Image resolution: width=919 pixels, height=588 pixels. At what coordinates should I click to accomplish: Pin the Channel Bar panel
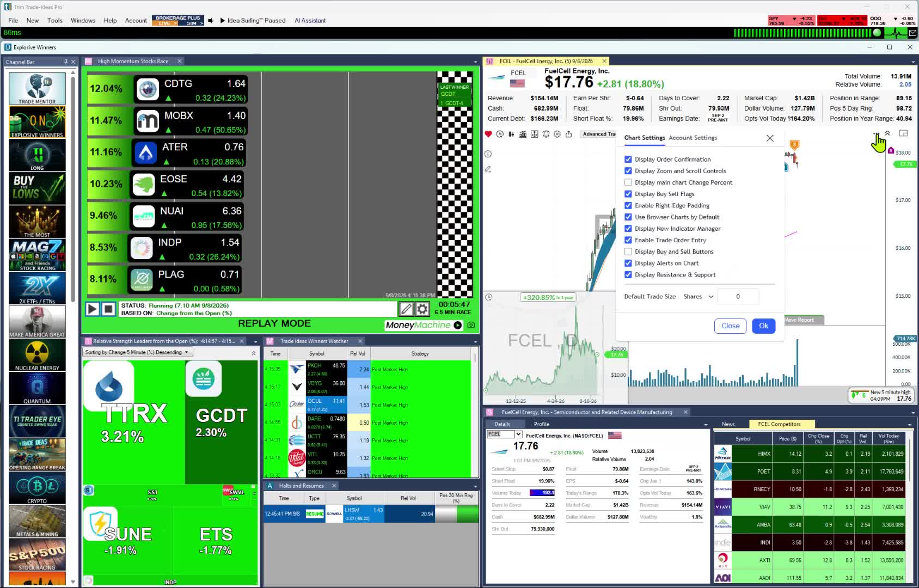pyautogui.click(x=66, y=62)
